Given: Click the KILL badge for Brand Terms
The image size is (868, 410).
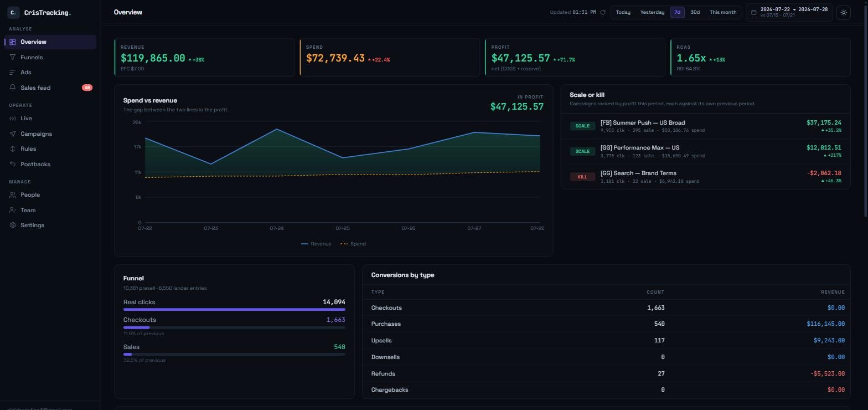Looking at the screenshot, I should (x=582, y=177).
